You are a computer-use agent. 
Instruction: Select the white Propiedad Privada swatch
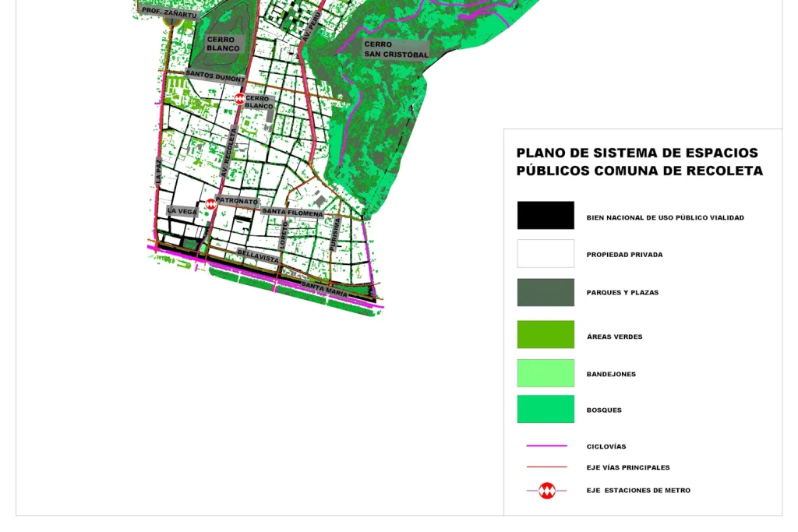tap(546, 254)
